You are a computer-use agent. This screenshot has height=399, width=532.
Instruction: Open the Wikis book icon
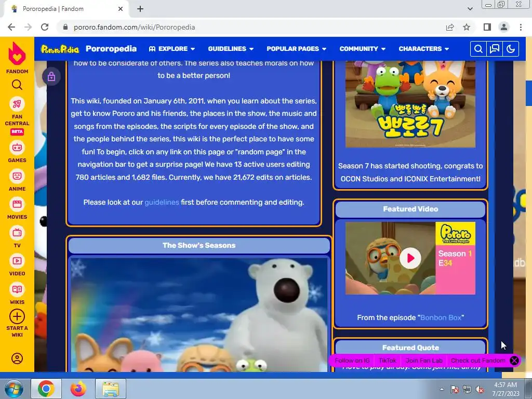(x=17, y=289)
